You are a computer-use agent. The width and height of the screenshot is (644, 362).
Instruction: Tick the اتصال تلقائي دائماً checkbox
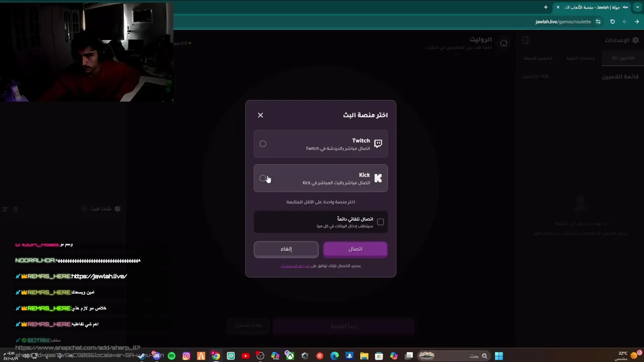click(380, 222)
